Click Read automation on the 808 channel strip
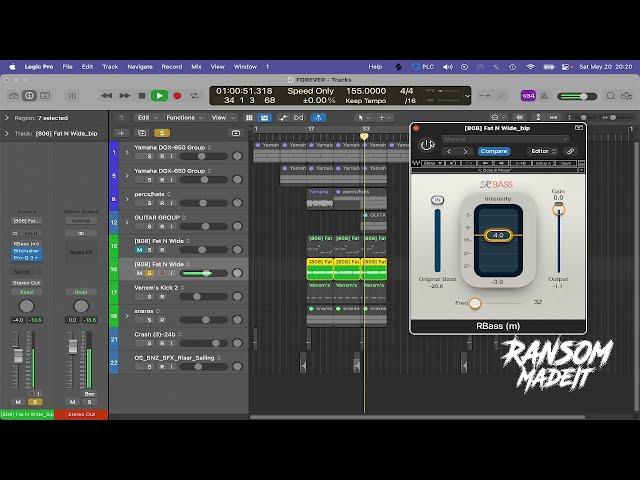640x480 pixels. point(27,292)
